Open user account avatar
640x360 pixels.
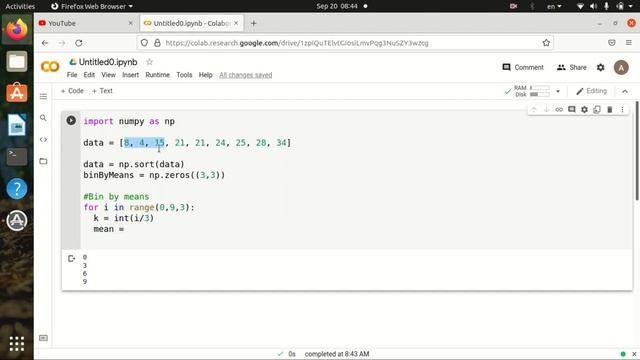tap(621, 67)
